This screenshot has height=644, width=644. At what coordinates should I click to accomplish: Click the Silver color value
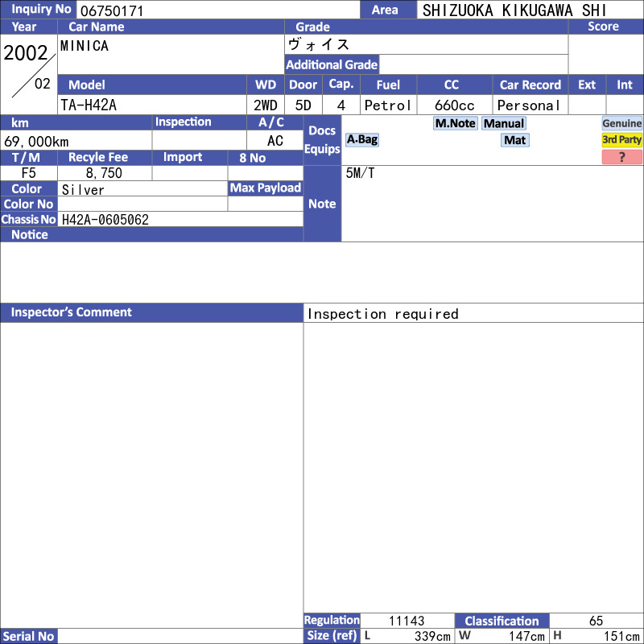tap(142, 189)
